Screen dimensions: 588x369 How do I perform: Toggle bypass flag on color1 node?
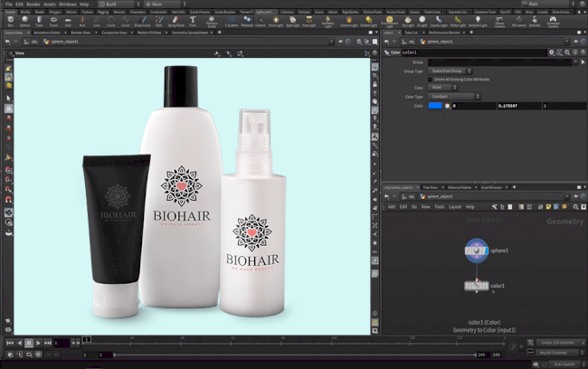(468, 286)
